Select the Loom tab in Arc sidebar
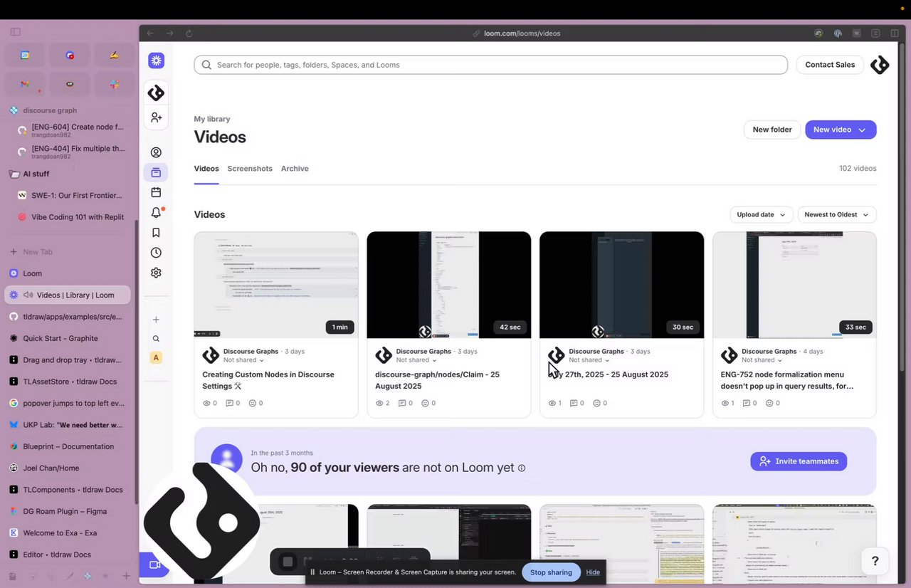This screenshot has height=588, width=911. click(68, 273)
